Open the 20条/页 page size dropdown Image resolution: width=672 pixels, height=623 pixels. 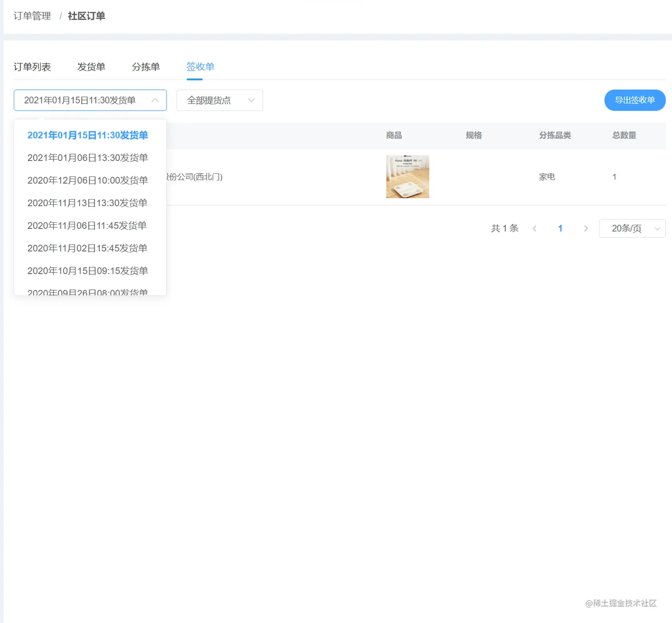click(632, 228)
